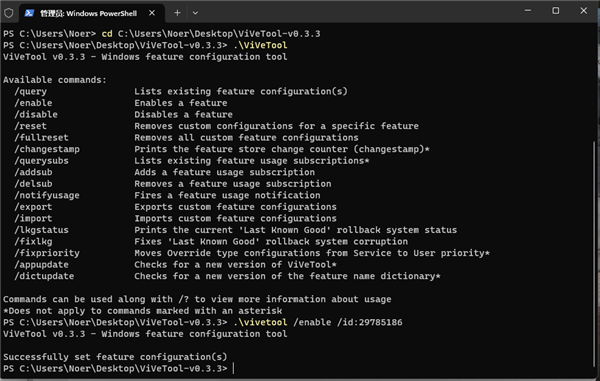Click 'Fires a feature usage notification' text

click(x=227, y=195)
